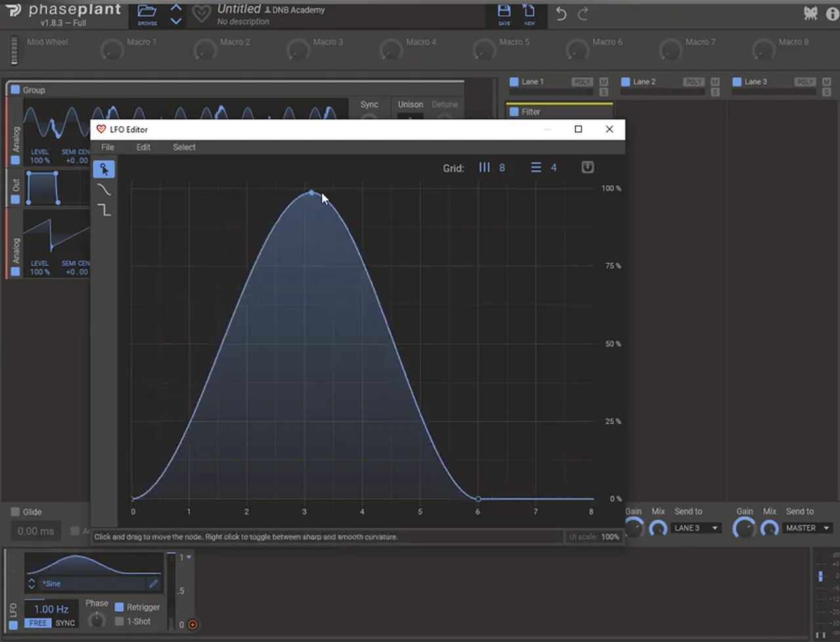The image size is (840, 642).
Task: Click the Save preset icon
Action: (x=504, y=14)
